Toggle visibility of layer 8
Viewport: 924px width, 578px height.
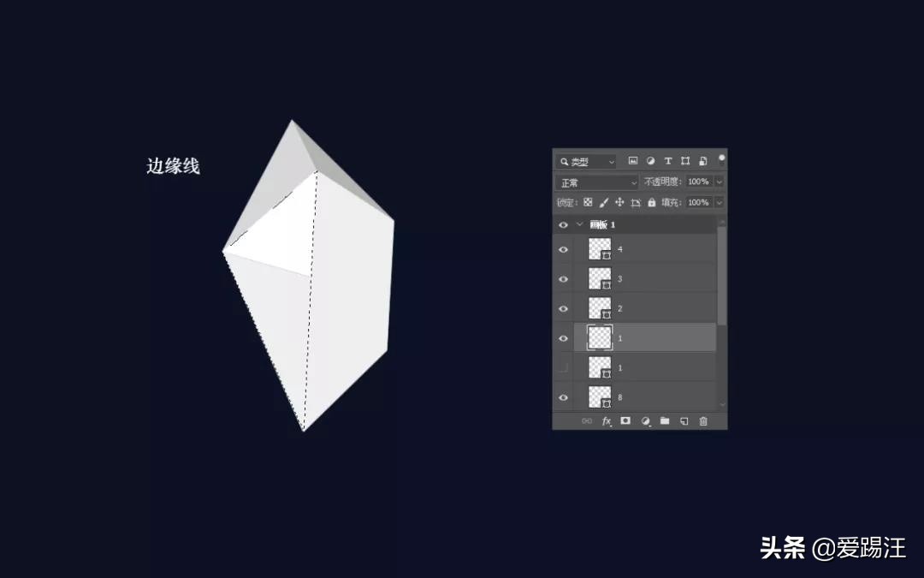click(x=563, y=396)
